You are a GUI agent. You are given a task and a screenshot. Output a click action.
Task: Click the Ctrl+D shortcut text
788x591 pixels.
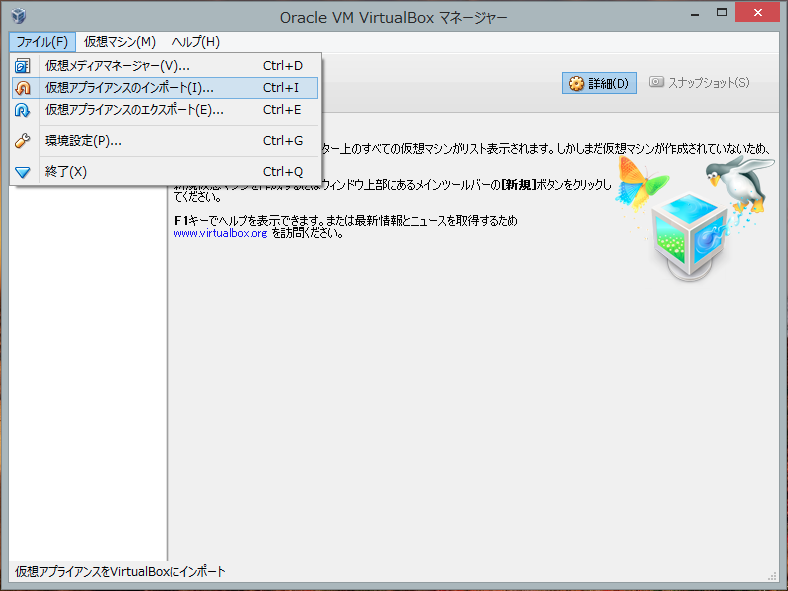click(283, 66)
